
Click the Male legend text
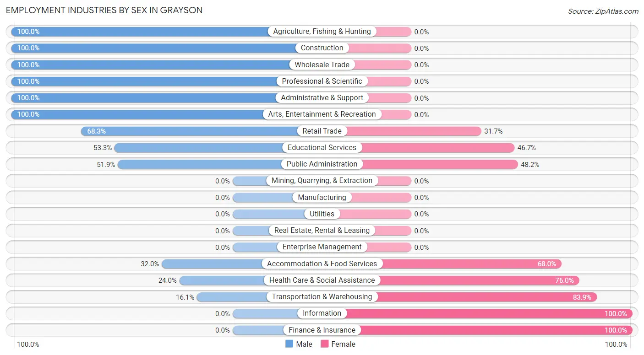tap(304, 344)
